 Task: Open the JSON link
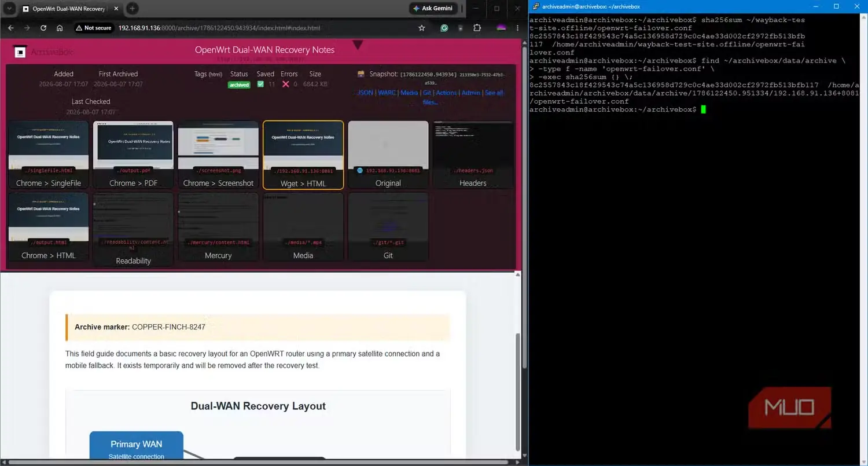tap(365, 93)
